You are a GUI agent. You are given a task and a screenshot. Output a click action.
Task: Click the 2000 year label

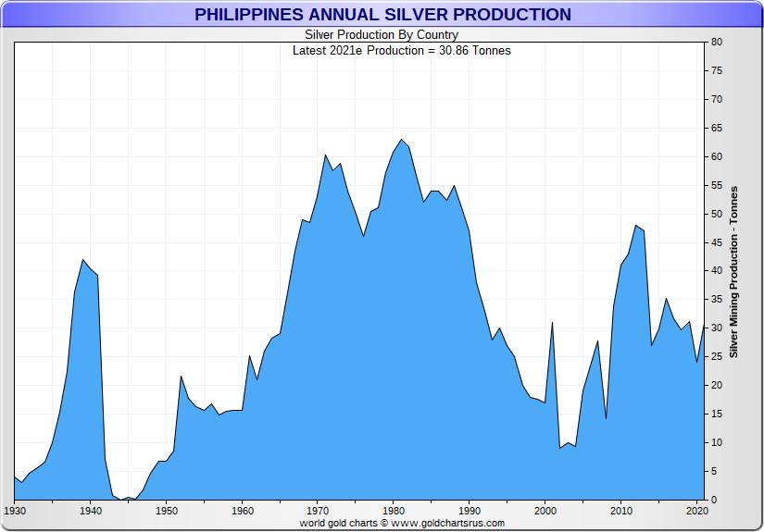pyautogui.click(x=545, y=510)
